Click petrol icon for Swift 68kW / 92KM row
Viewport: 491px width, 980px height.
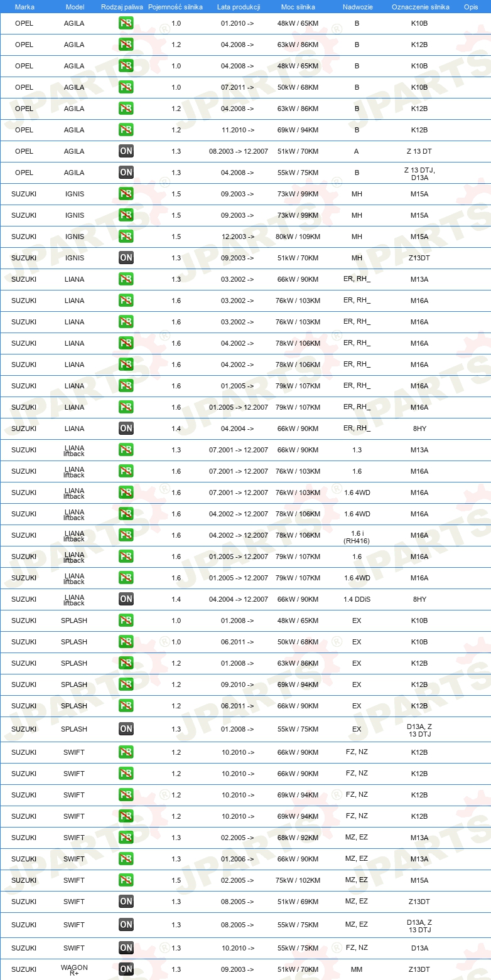click(126, 838)
